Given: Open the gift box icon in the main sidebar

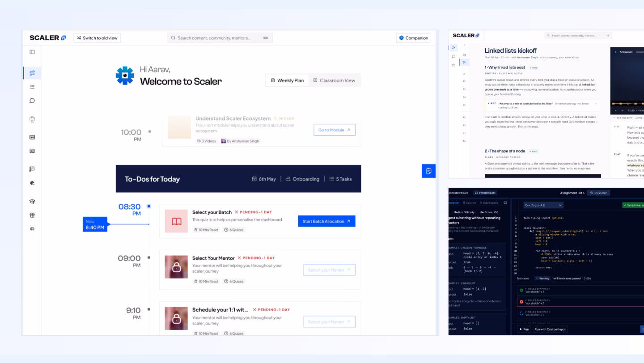Looking at the screenshot, I should [x=32, y=215].
